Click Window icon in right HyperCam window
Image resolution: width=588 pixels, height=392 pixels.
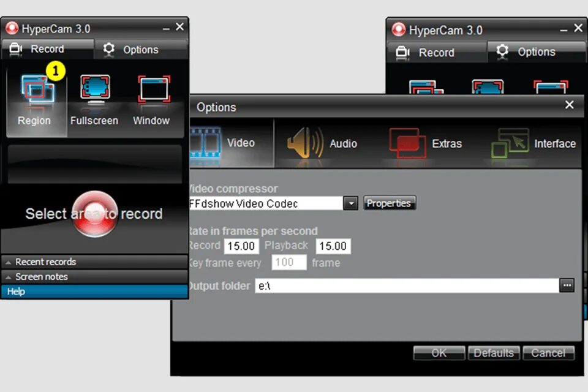point(551,86)
